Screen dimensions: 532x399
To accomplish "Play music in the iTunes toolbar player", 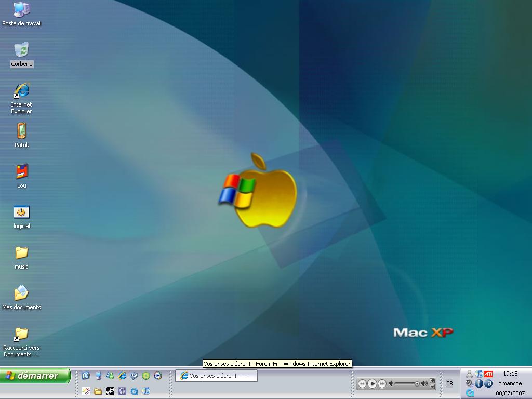I will point(372,384).
